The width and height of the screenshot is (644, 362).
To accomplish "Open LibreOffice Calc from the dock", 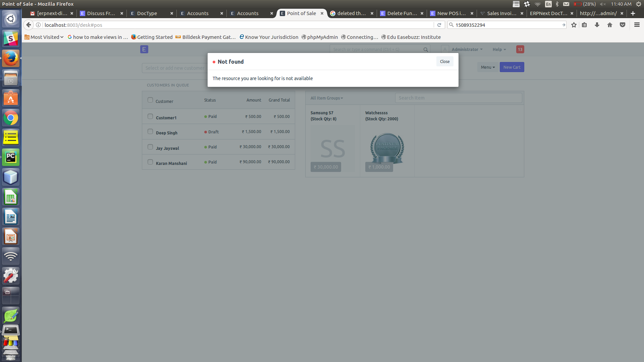I will [x=11, y=197].
